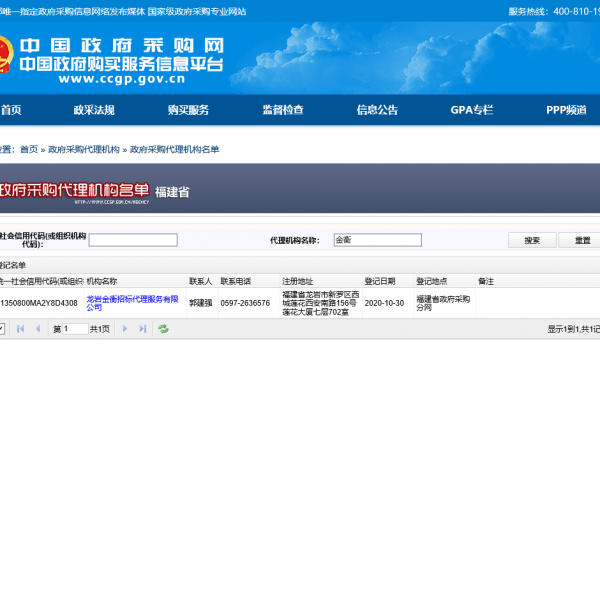600x600 pixels.
Task: Select the address cell 福建省龙岩市新罗区
Action: point(321,303)
